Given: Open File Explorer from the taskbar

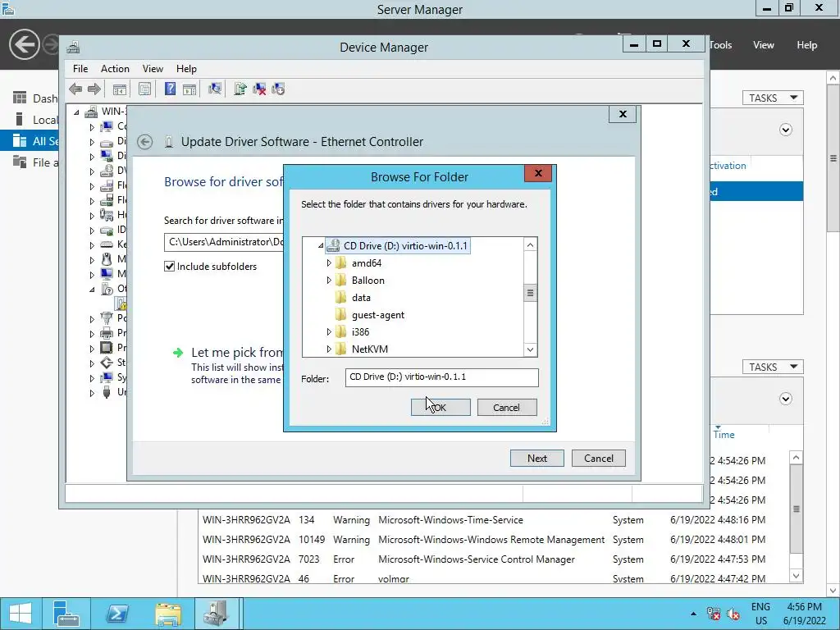Looking at the screenshot, I should pyautogui.click(x=167, y=614).
